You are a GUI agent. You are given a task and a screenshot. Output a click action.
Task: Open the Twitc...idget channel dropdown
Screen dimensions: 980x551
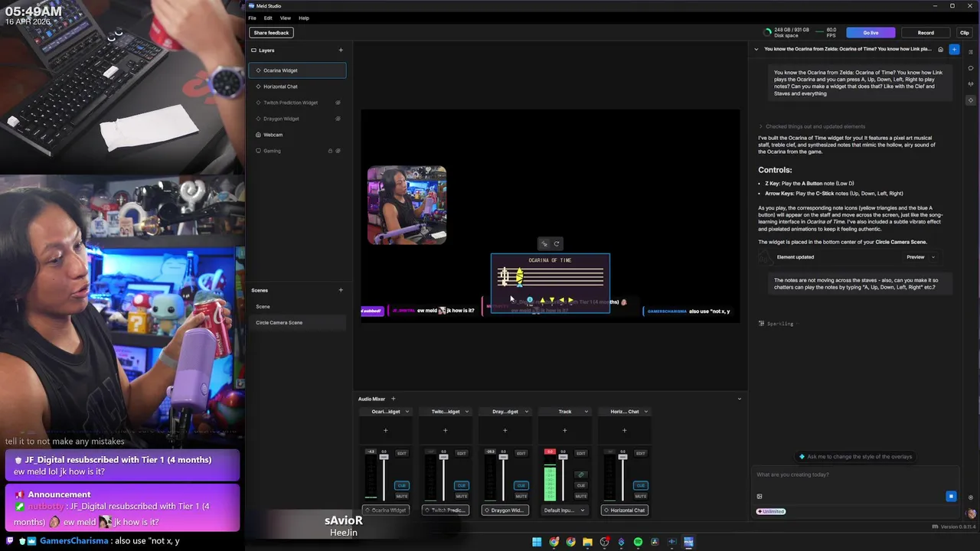tap(467, 412)
